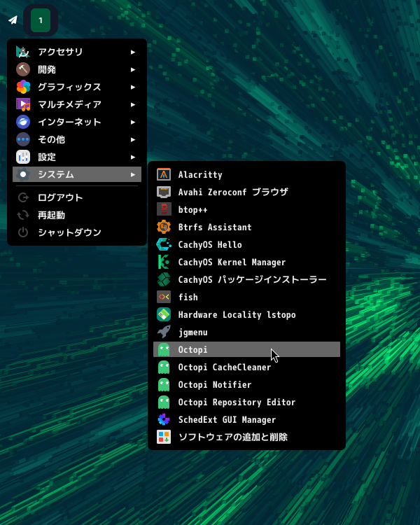Image resolution: width=420 pixels, height=525 pixels.
Task: Click the btop++ red icon
Action: (x=164, y=209)
